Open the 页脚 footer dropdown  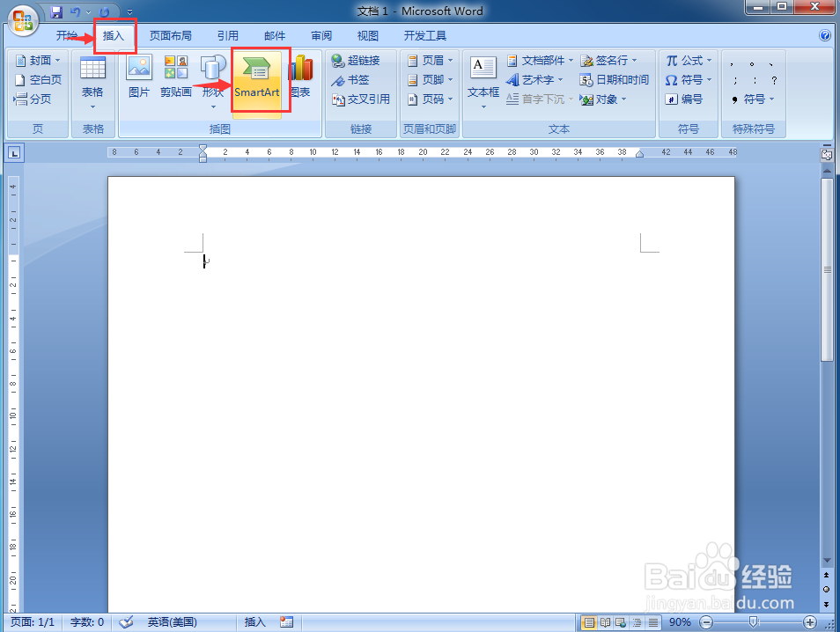pyautogui.click(x=431, y=80)
